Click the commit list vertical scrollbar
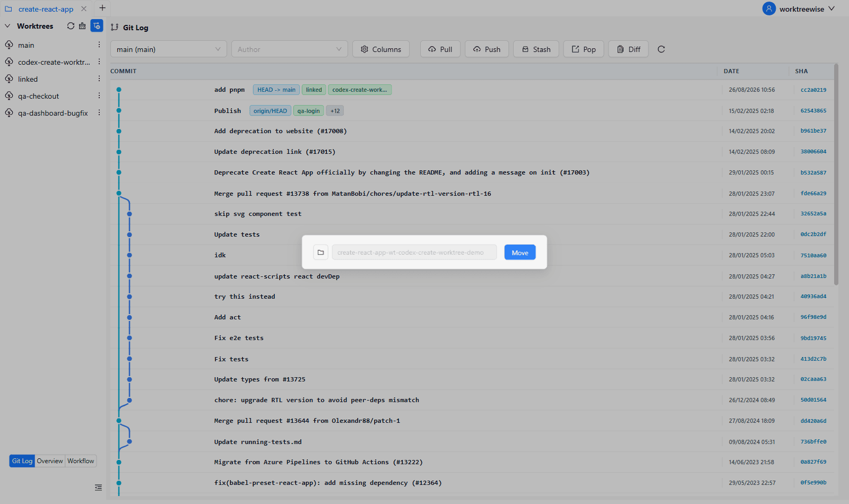This screenshot has width=849, height=504. point(836,175)
